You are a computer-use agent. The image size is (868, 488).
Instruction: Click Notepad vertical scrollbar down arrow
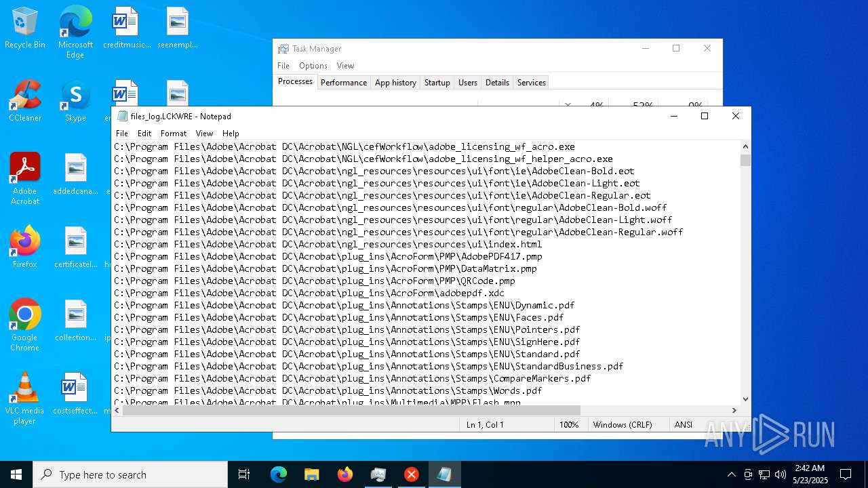point(745,399)
